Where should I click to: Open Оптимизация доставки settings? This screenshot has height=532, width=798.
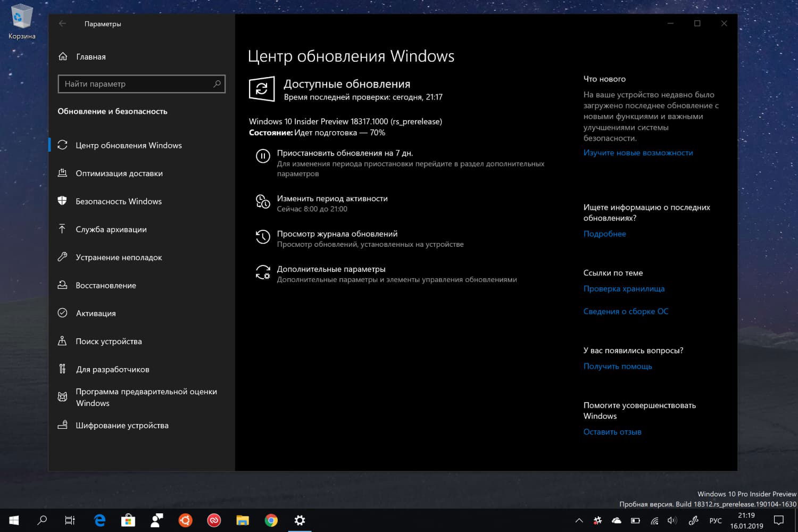(118, 173)
